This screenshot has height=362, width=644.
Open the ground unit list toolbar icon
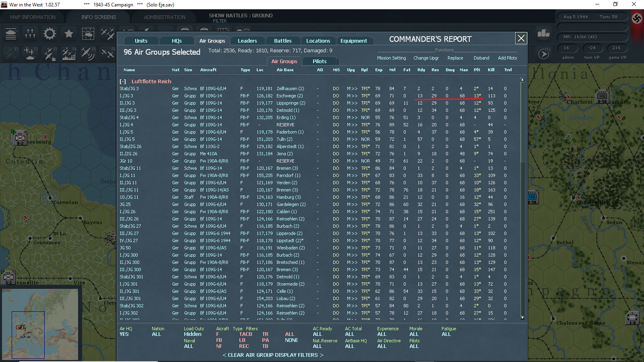point(11,34)
